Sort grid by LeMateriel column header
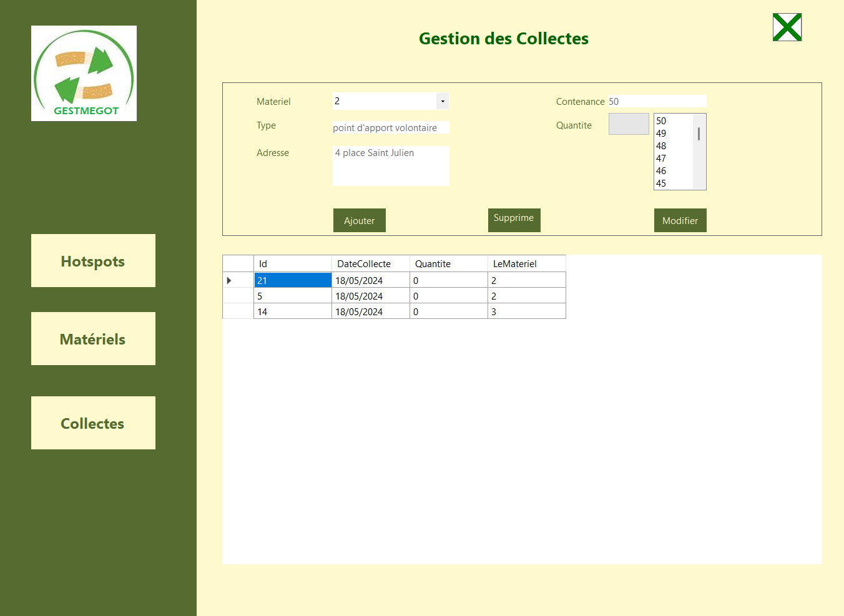The image size is (844, 616). click(x=526, y=264)
